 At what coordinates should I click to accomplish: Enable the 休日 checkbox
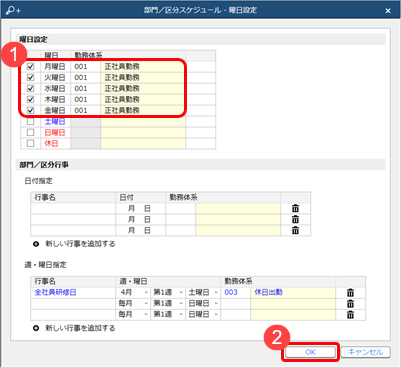coord(30,143)
